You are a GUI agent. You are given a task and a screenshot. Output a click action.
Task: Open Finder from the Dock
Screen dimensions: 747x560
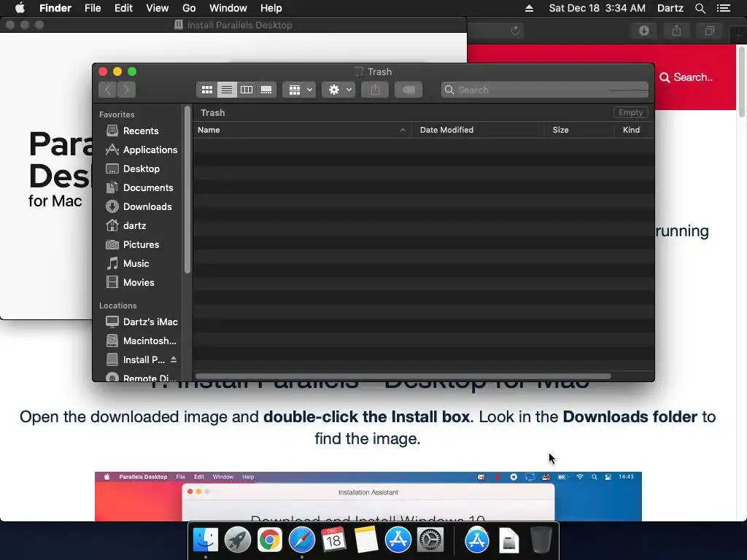[205, 540]
